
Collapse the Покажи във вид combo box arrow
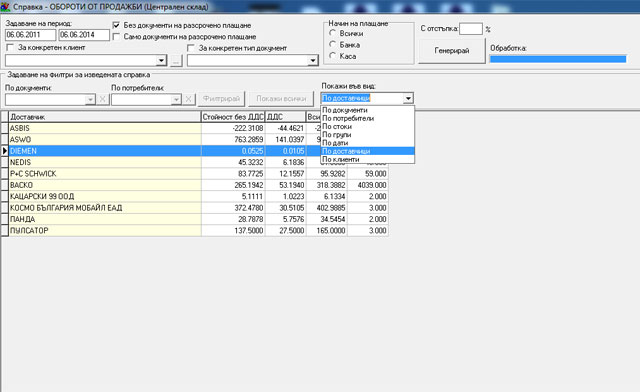(408, 98)
